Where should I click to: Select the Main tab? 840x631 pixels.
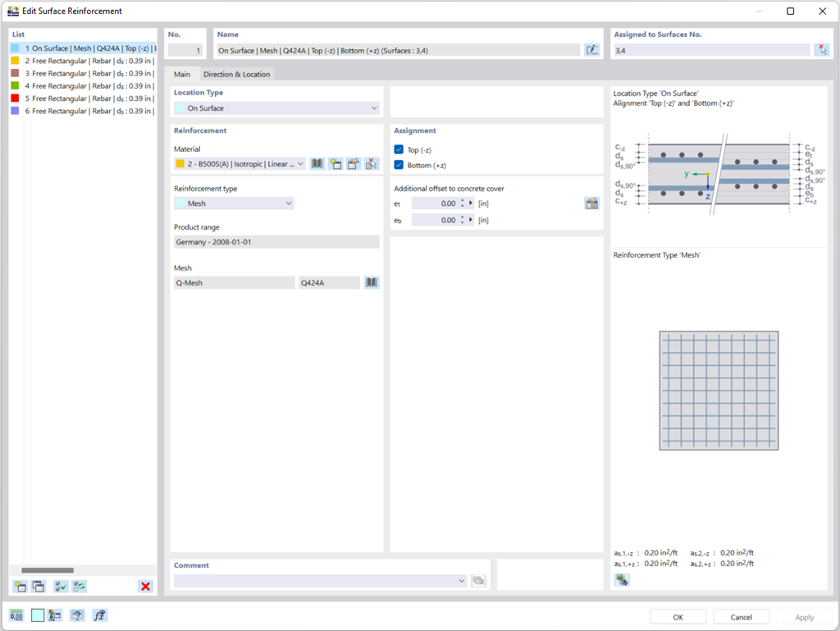[182, 73]
